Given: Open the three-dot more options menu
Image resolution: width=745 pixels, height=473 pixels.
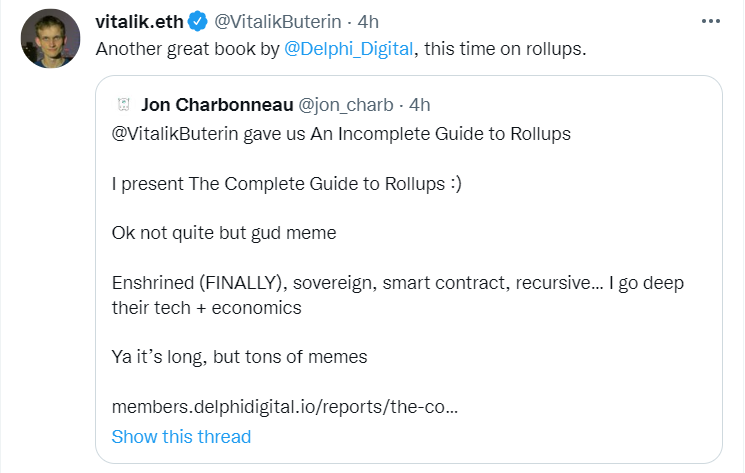Looking at the screenshot, I should pos(710,21).
